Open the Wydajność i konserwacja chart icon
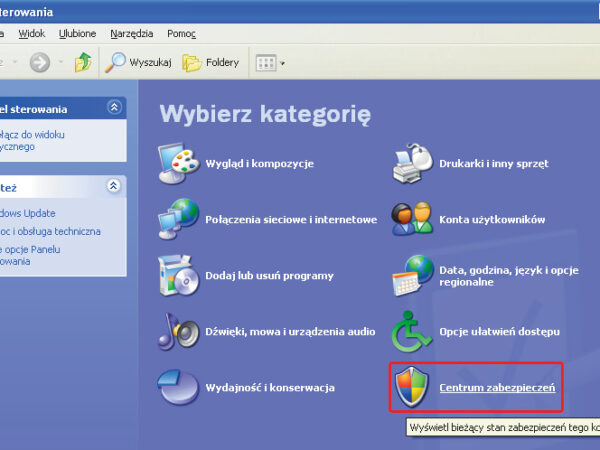 pyautogui.click(x=178, y=386)
